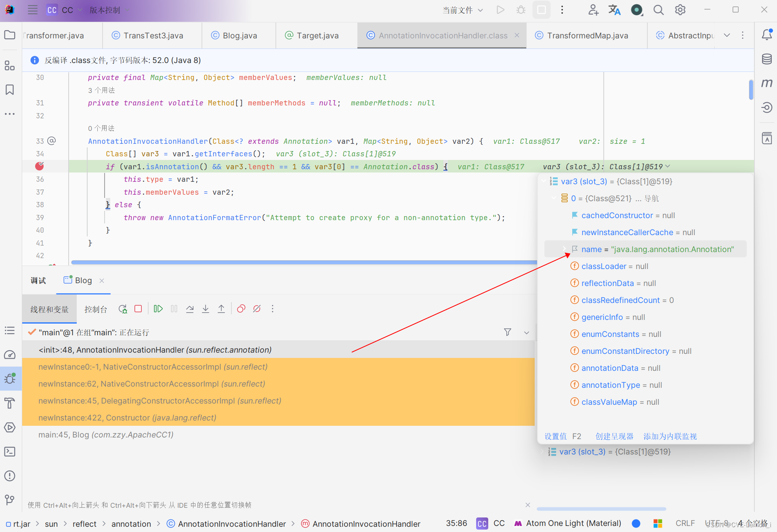Collapse the 0 = {Class@521} node
This screenshot has height=532, width=777.
(554, 198)
